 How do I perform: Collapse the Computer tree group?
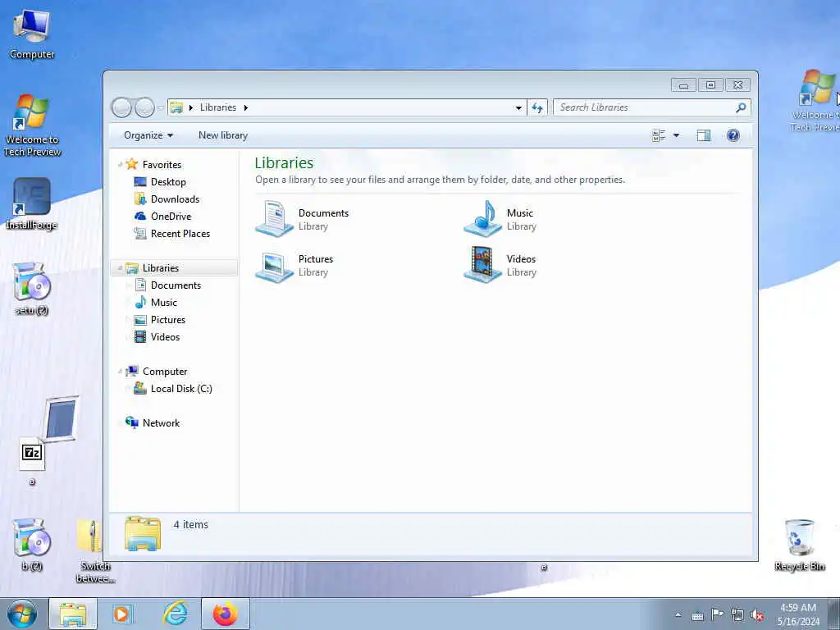click(120, 372)
